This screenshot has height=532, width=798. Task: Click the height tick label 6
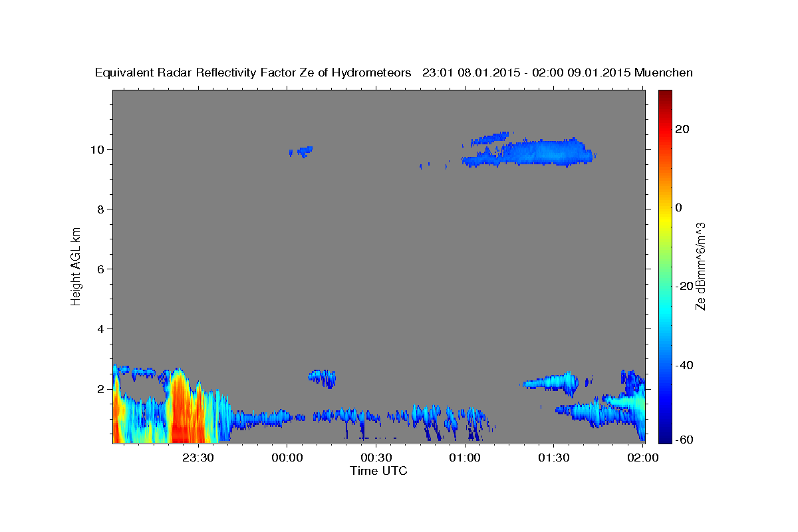pyautogui.click(x=101, y=269)
